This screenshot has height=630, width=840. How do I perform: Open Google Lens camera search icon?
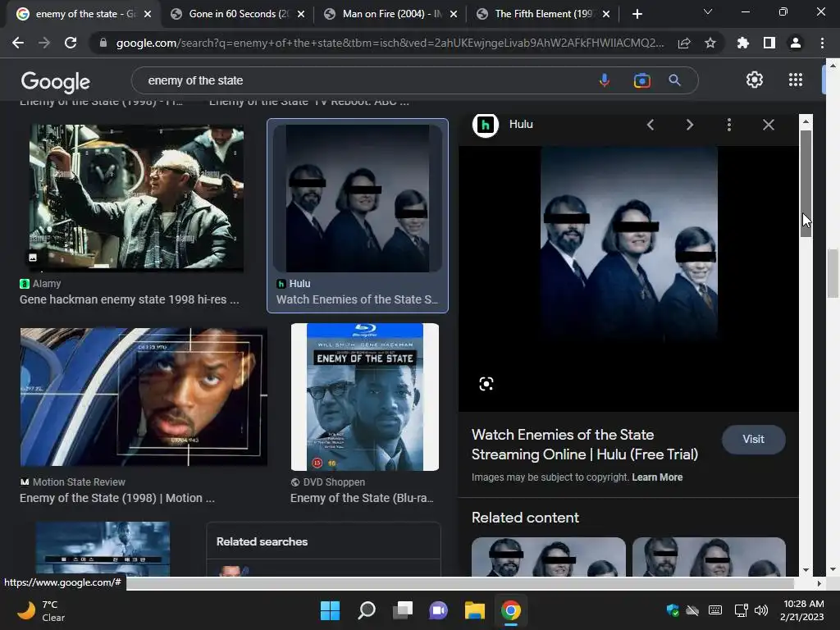pyautogui.click(x=641, y=80)
